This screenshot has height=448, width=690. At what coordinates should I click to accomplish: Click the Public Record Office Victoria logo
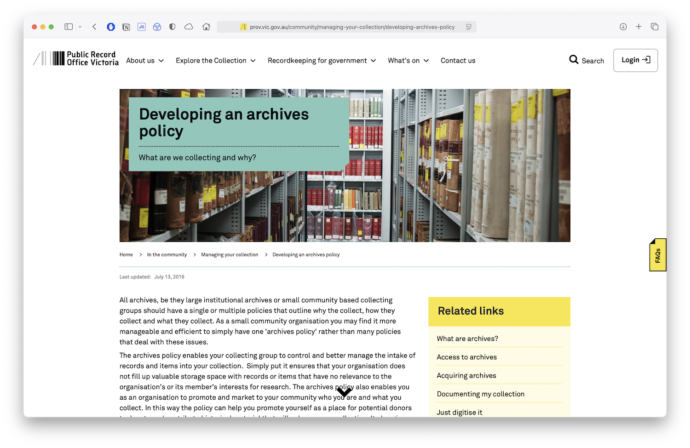[76, 60]
